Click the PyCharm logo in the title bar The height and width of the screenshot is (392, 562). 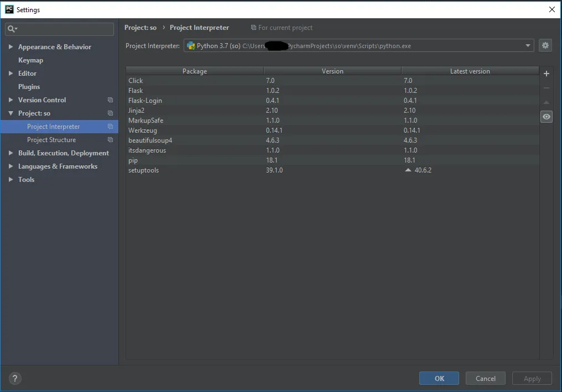[x=9, y=9]
